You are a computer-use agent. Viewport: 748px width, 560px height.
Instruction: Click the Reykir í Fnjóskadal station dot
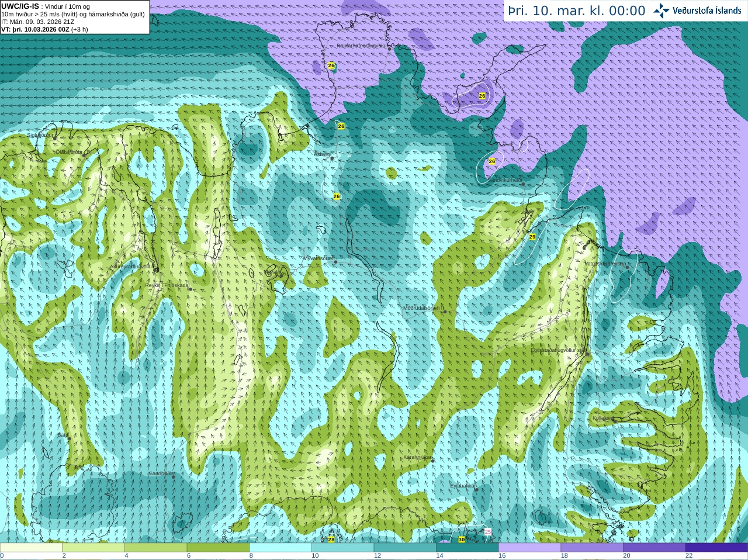[x=191, y=289]
